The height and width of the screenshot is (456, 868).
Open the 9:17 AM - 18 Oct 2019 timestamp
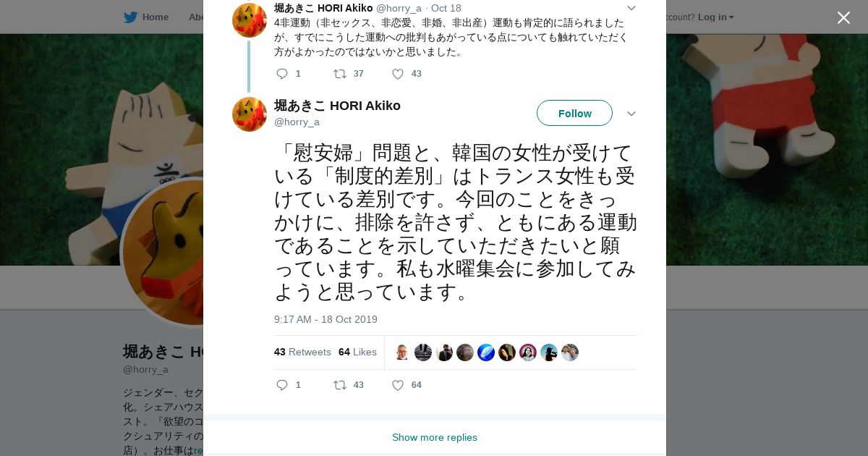click(325, 319)
